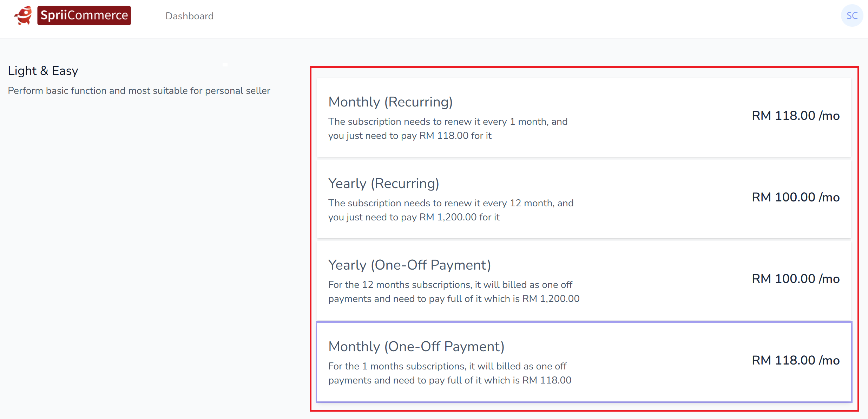Viewport: 868px width, 419px height.
Task: Click the Light & Easy plan title
Action: point(43,71)
